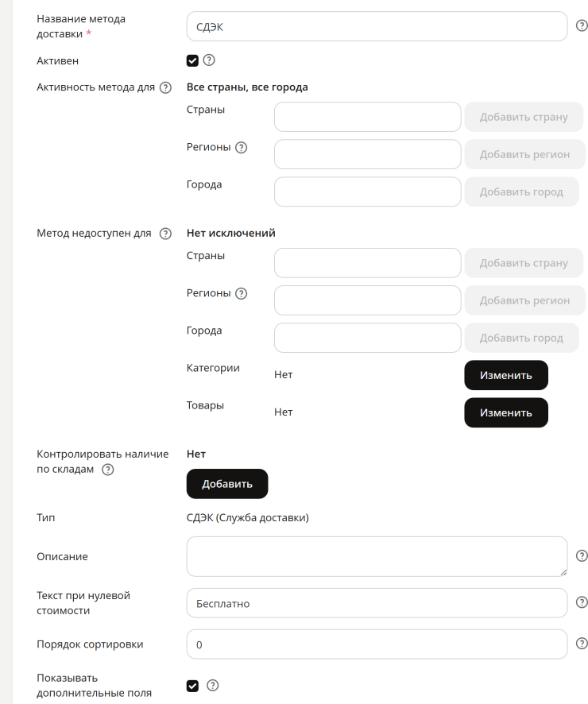
Task: Click Добавить регион in exclusions section
Action: (x=524, y=300)
